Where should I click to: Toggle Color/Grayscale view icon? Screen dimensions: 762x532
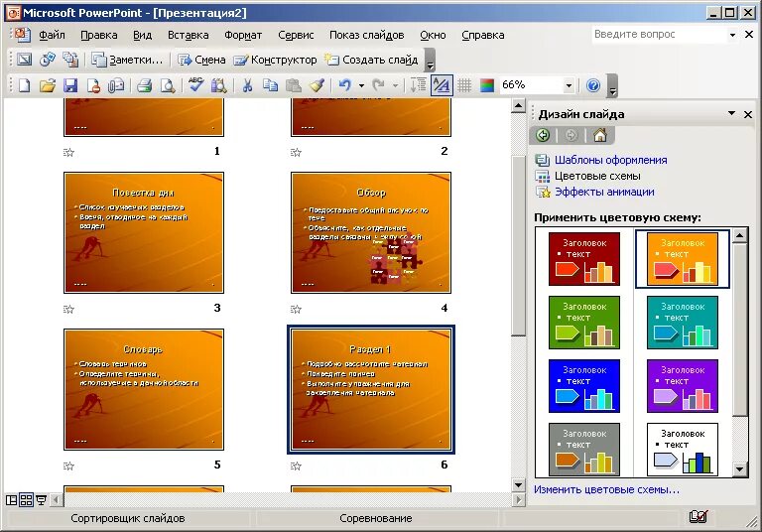487,85
